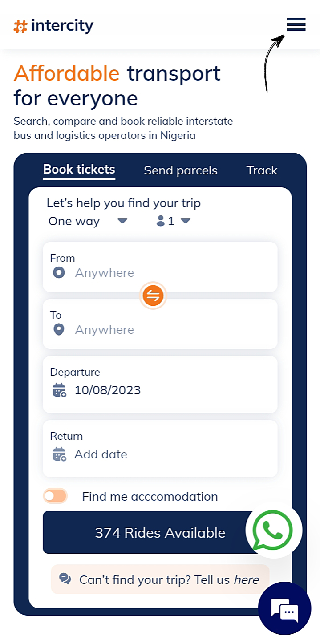
Task: Click the intercity logo
Action: (x=54, y=26)
